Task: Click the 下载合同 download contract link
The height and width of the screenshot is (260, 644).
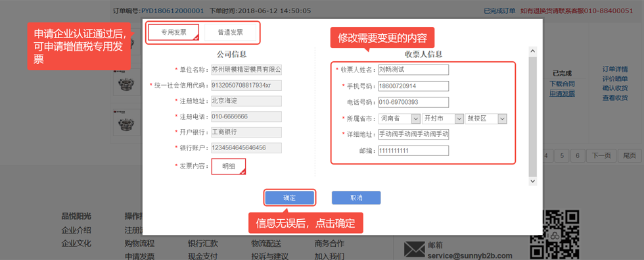Action: tap(563, 84)
